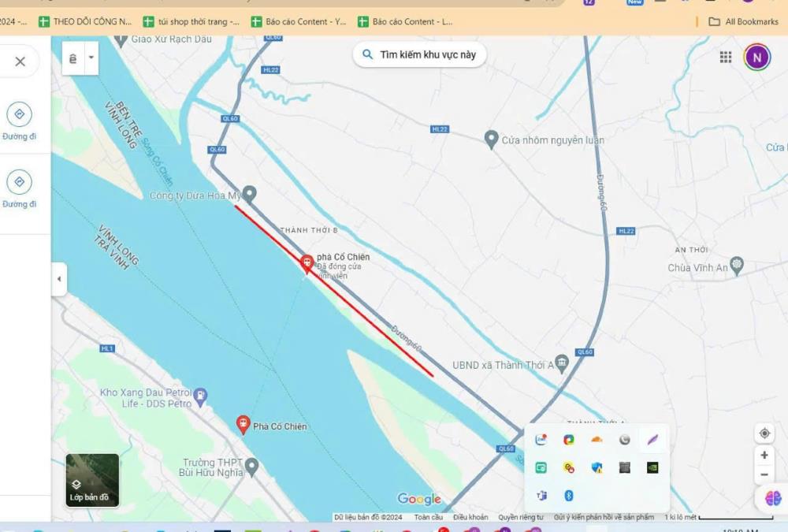Click the 1 ki lô mét scale bar
The height and width of the screenshot is (532, 788).
pos(719,517)
